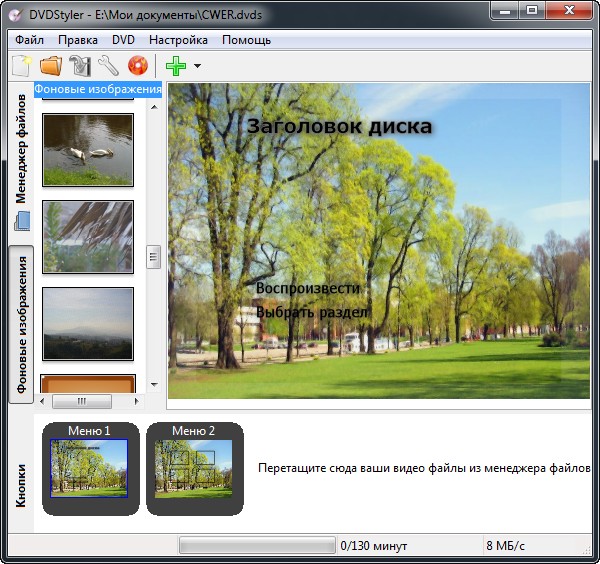The image size is (600, 564).
Task: Expand the dropdown arrow beside the green plus
Action: pos(197,67)
